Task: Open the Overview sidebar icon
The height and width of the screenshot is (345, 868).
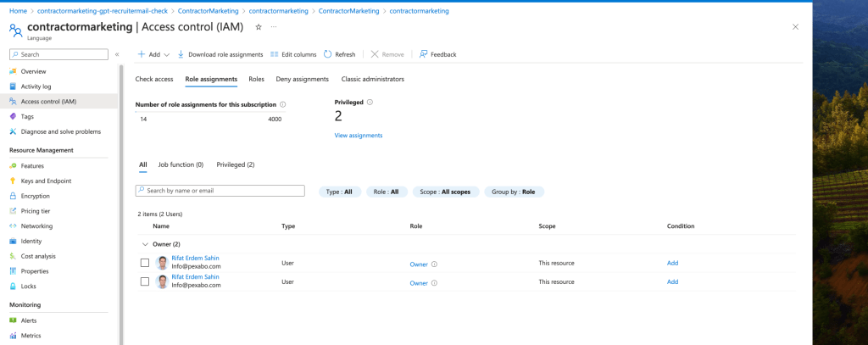Action: [x=13, y=71]
